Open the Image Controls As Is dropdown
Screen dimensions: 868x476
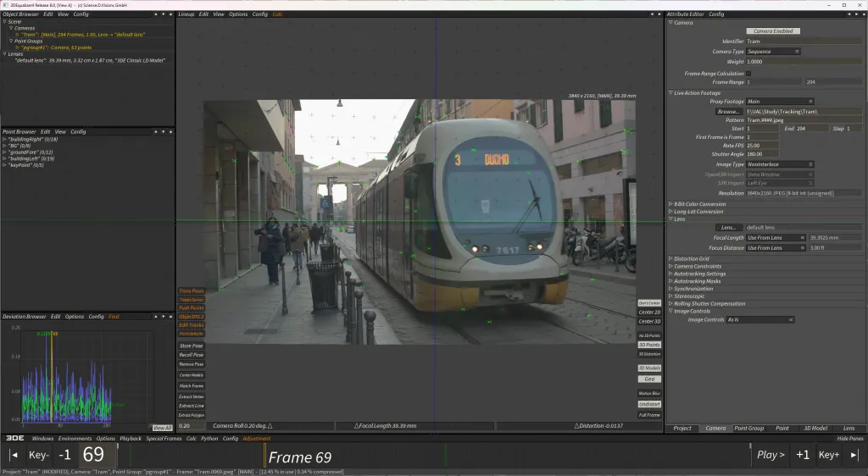[760, 320]
